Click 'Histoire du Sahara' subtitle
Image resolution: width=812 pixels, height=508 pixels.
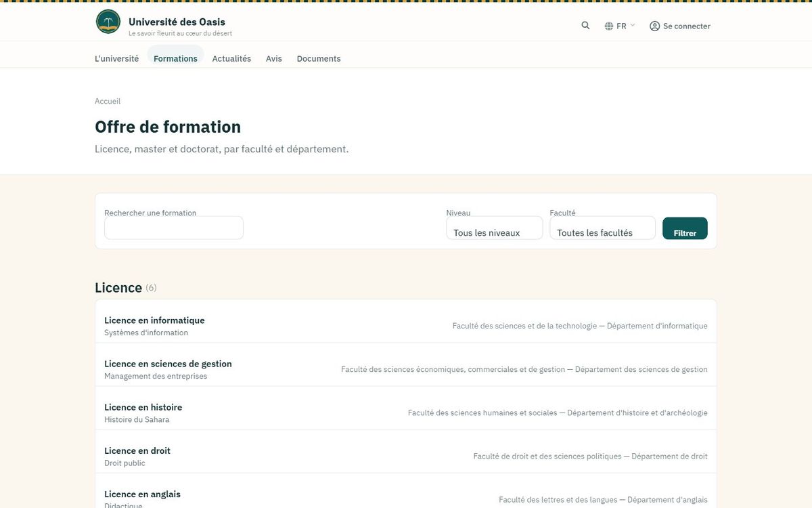point(137,420)
